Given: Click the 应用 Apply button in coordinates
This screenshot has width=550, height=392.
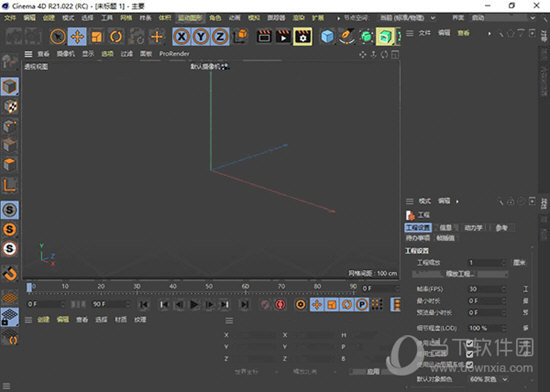Looking at the screenshot, I should [374, 372].
